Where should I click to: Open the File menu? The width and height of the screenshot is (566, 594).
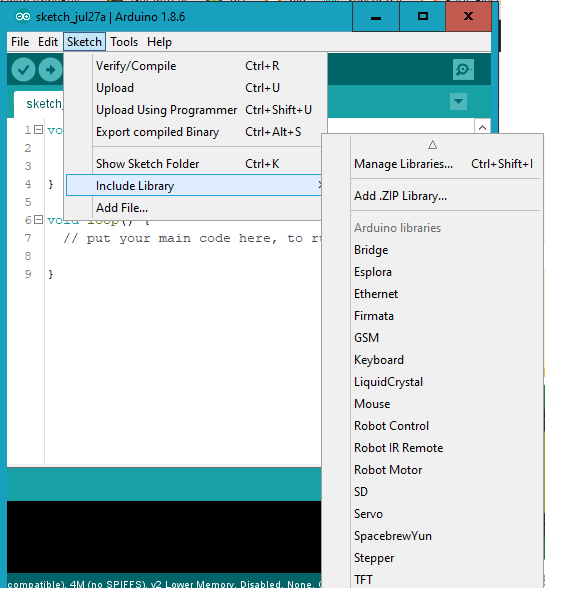point(20,42)
